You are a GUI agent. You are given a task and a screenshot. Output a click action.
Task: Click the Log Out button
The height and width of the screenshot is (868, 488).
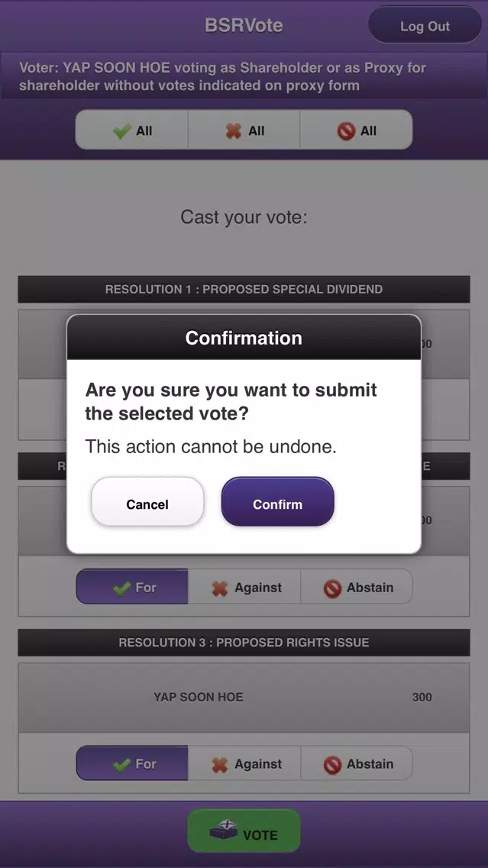pyautogui.click(x=425, y=25)
